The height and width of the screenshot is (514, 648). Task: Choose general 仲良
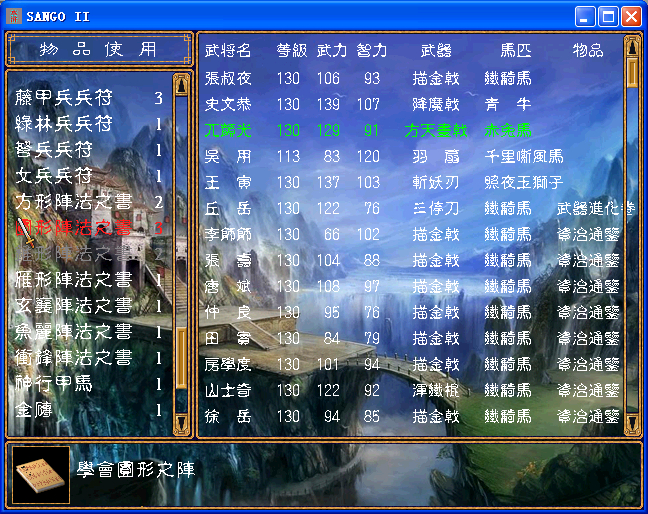228,312
